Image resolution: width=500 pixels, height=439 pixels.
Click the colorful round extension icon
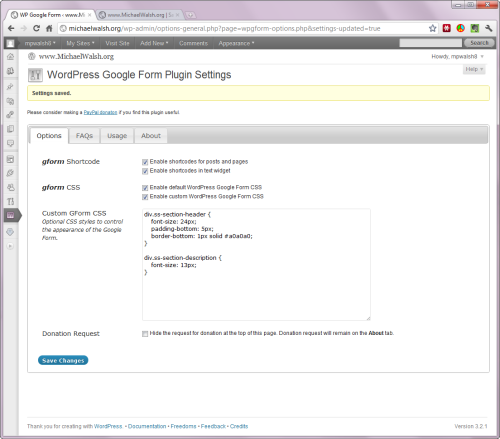(x=461, y=28)
